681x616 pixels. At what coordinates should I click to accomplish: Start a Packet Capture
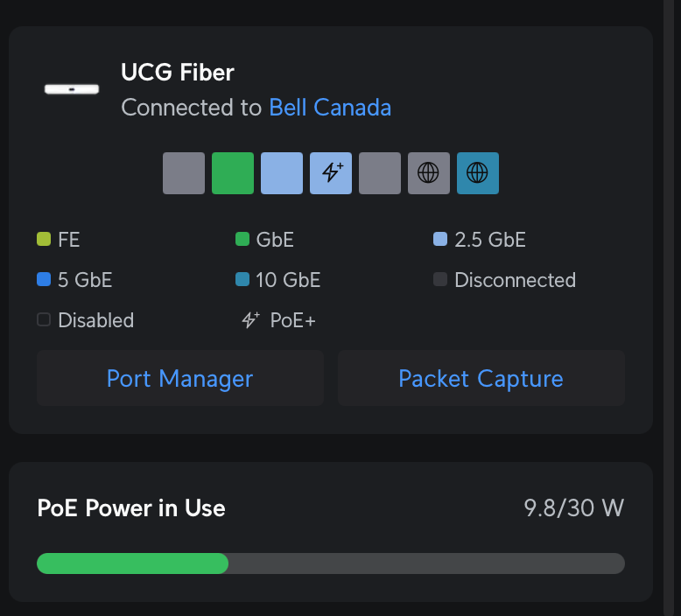tap(481, 379)
